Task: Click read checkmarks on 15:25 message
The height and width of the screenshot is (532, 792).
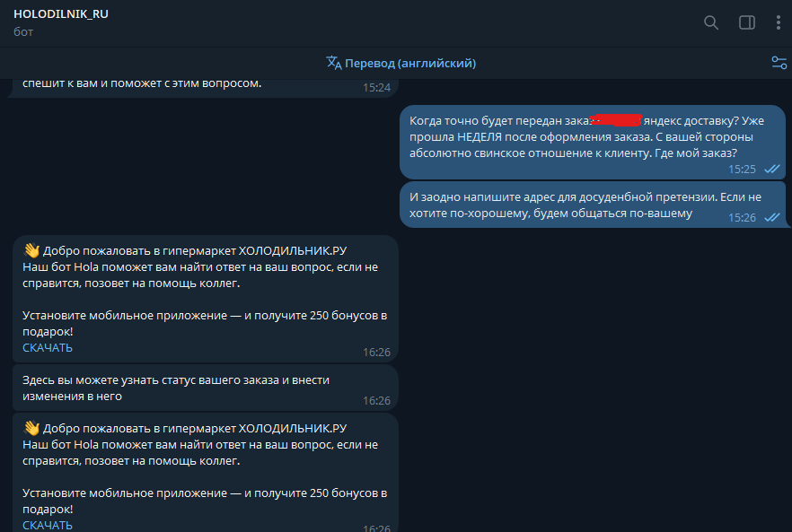Action: tap(772, 169)
